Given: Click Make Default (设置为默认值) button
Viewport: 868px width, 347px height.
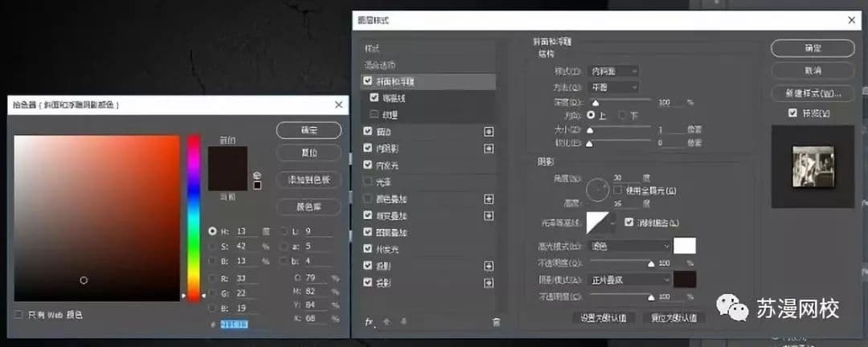Looking at the screenshot, I should pyautogui.click(x=604, y=317).
